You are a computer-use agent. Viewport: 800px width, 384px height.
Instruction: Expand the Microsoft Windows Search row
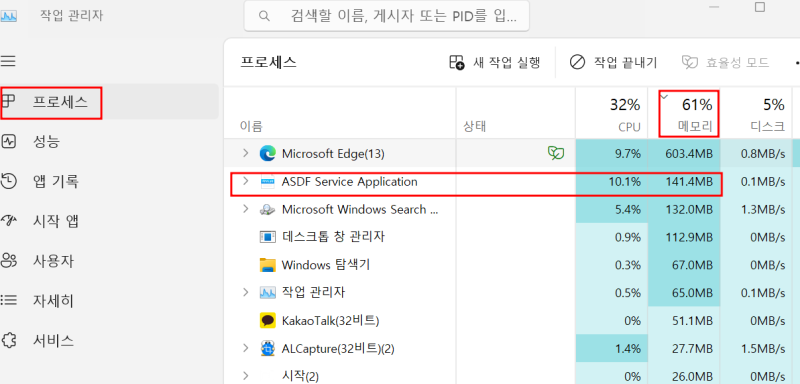coord(245,209)
